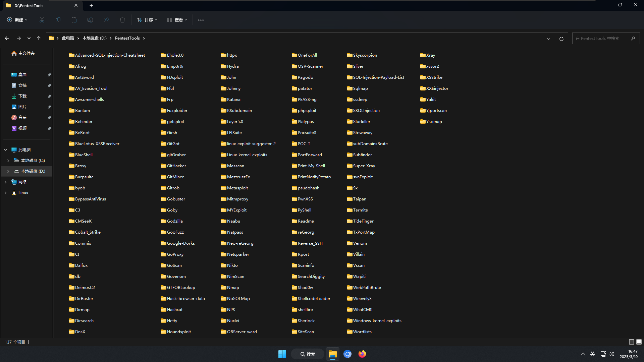Click the Delete trash icon

pos(122,20)
